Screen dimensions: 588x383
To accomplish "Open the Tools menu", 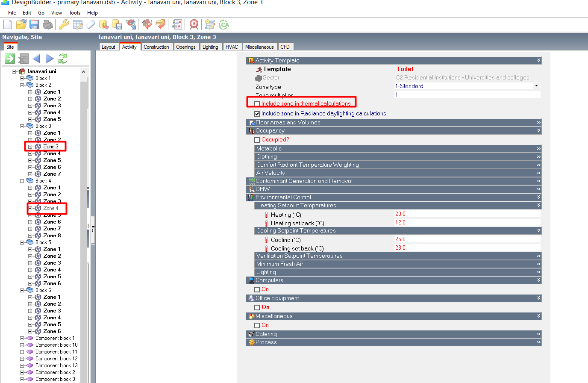I will [75, 13].
